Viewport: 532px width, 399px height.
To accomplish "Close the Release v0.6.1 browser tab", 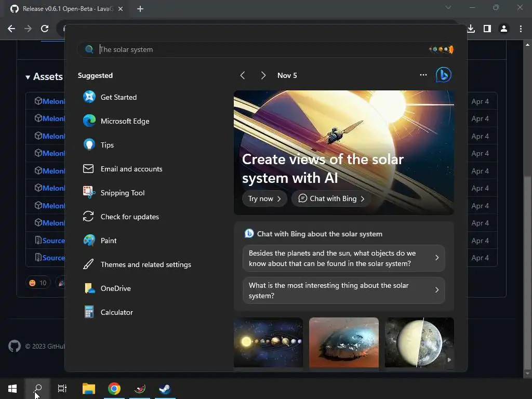I will 121,9.
